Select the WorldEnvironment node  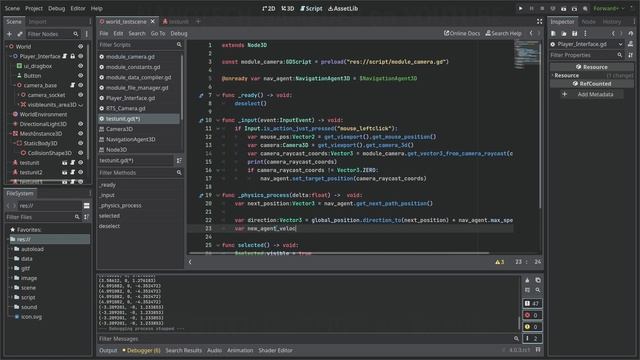coord(43,114)
